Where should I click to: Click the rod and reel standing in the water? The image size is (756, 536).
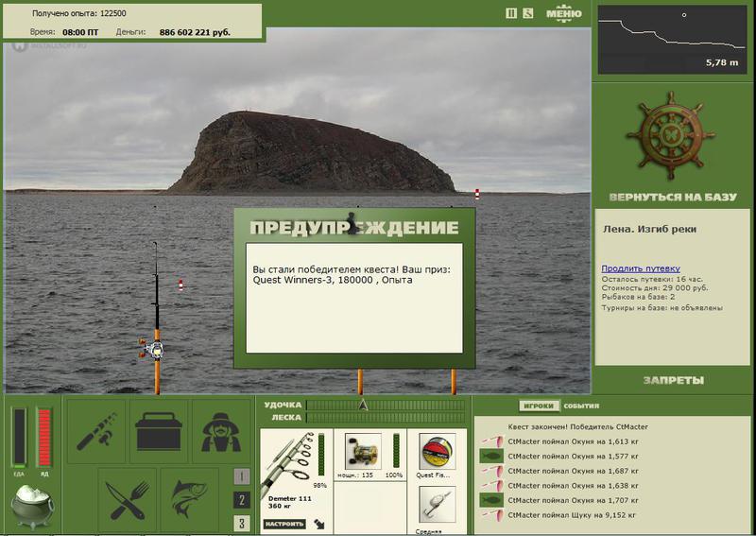(x=156, y=319)
